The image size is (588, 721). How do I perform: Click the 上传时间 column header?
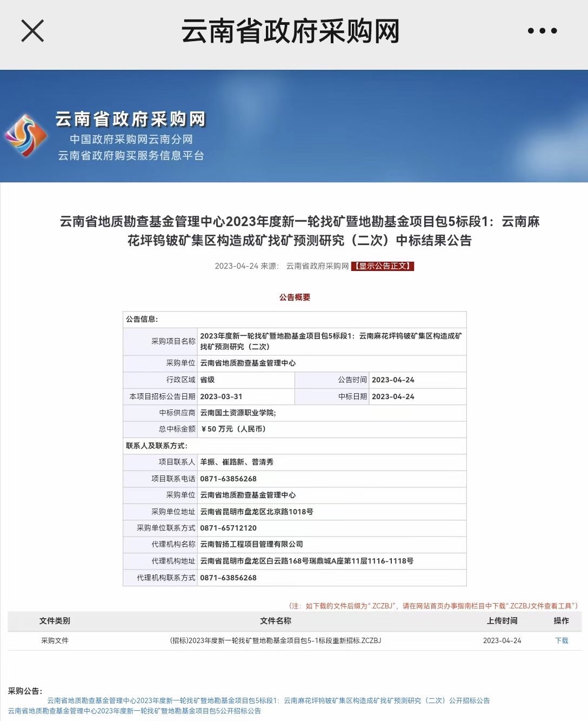502,621
